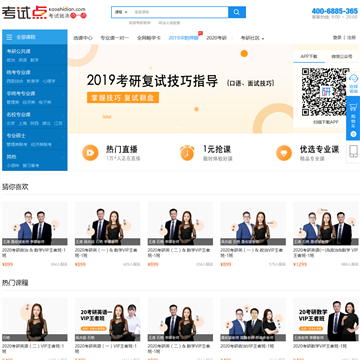Viewport: 360px width, 360px height.
Task: Click the 1元抢课 title text
Action: pyautogui.click(x=217, y=149)
